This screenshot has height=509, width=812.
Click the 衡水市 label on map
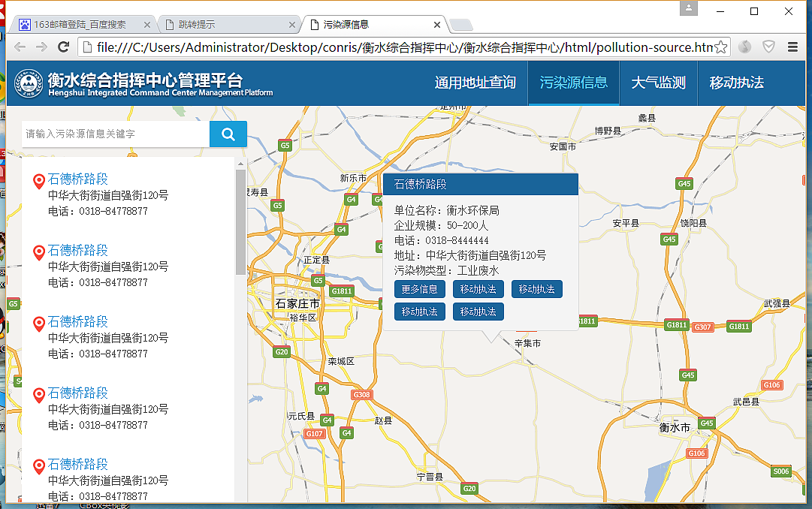pyautogui.click(x=675, y=428)
